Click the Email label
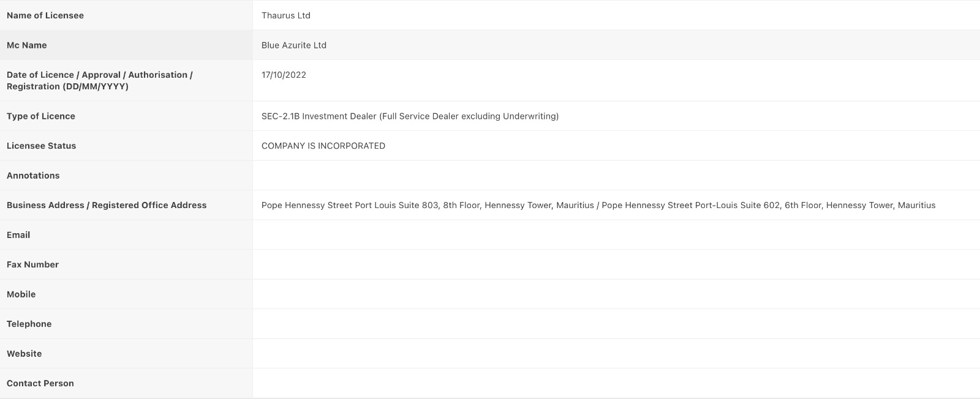 tap(18, 235)
